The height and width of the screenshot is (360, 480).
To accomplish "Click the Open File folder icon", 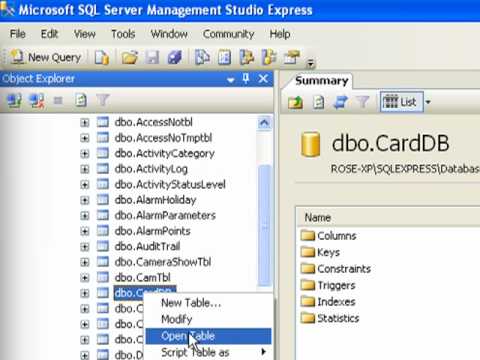I will [x=129, y=57].
